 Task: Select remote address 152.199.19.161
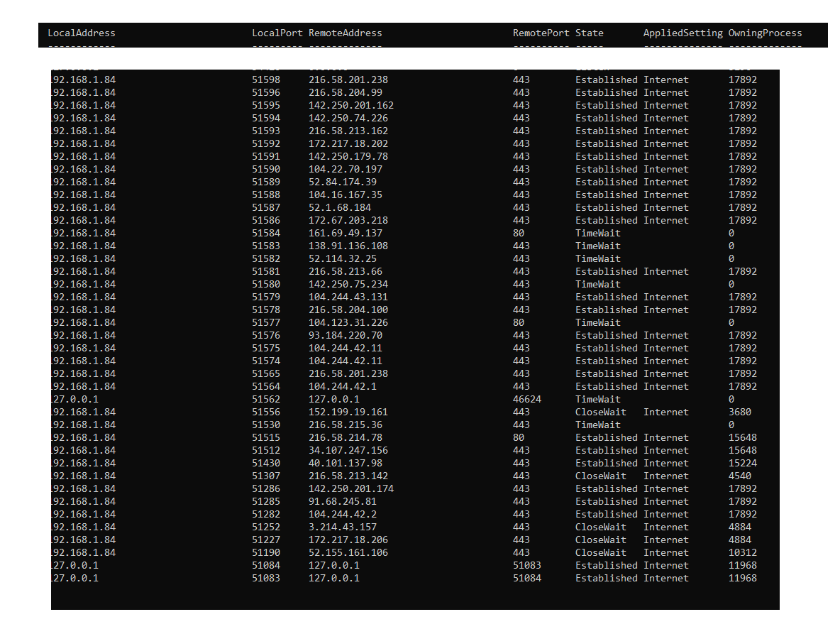click(348, 412)
